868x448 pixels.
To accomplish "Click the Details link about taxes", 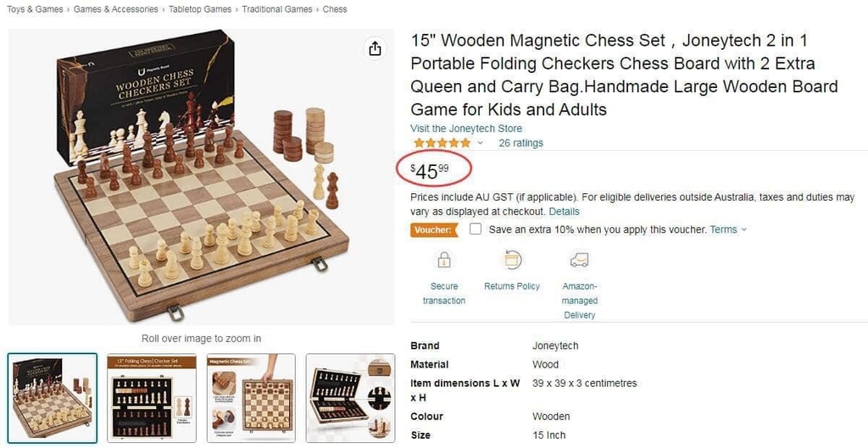I will point(564,212).
